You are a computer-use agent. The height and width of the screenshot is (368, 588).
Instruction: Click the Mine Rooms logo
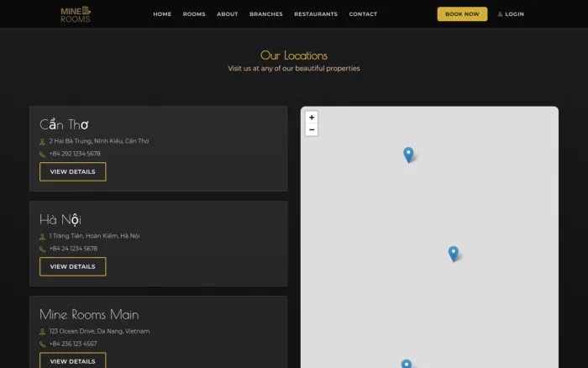(x=76, y=14)
